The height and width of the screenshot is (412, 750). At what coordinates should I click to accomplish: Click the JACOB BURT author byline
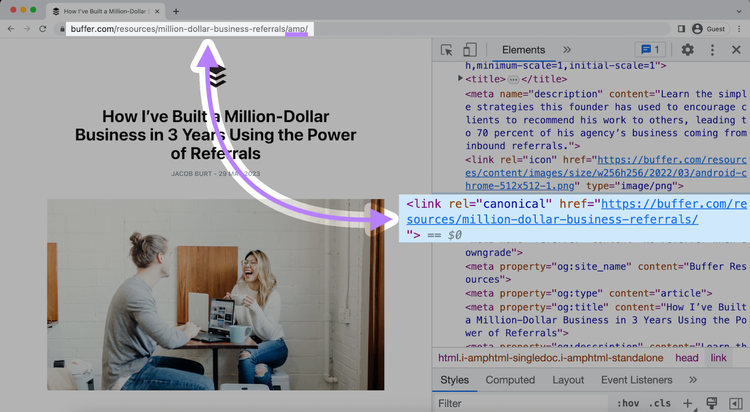(191, 174)
